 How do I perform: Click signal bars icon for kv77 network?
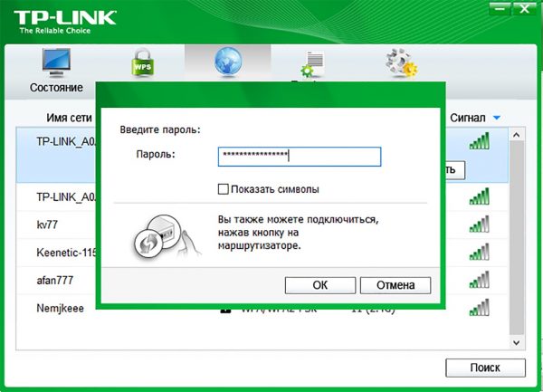480,224
